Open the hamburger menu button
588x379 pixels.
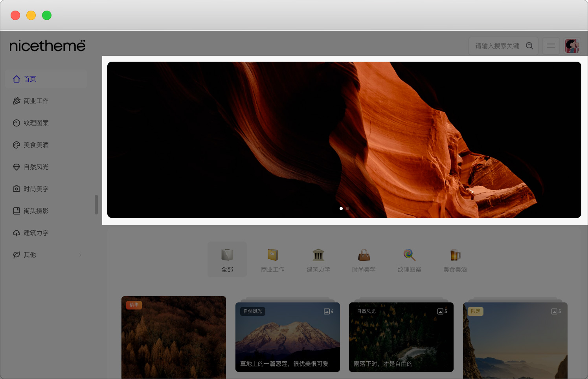551,46
